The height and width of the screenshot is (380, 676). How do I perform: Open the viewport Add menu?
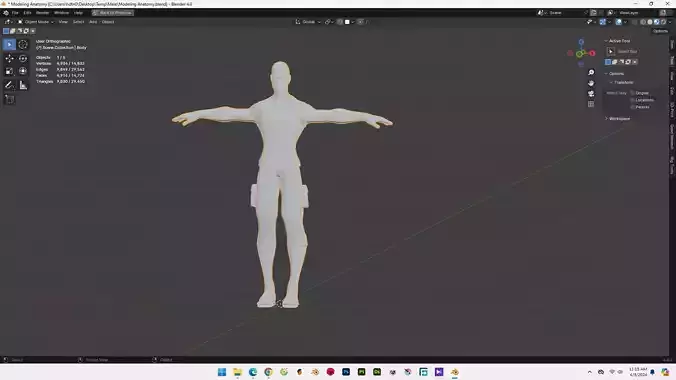(x=93, y=22)
